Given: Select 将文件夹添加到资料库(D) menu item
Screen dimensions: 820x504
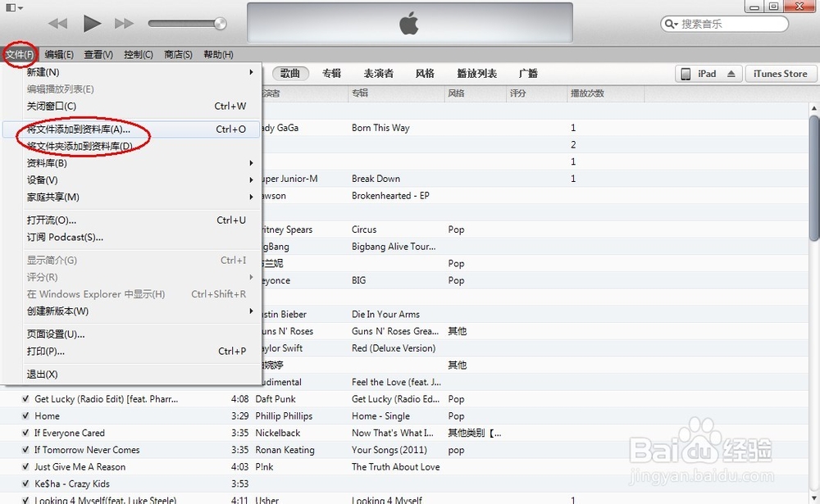Looking at the screenshot, I should 130,146.
